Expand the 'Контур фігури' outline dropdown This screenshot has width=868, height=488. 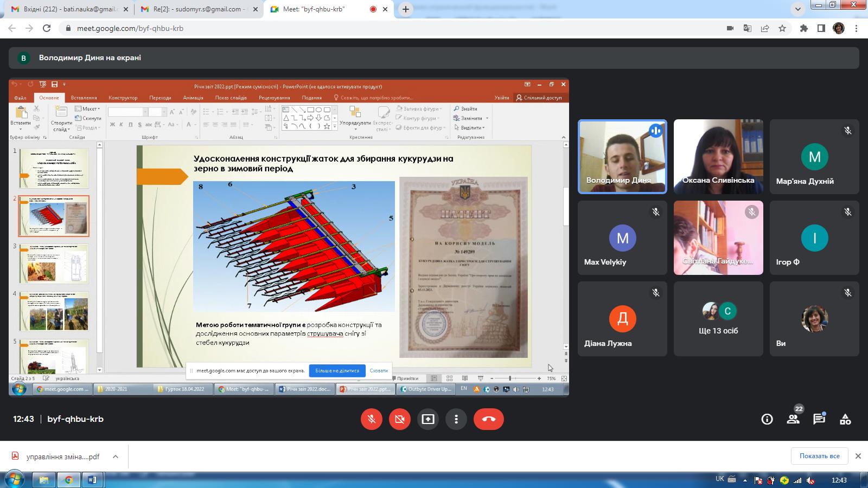click(418, 118)
